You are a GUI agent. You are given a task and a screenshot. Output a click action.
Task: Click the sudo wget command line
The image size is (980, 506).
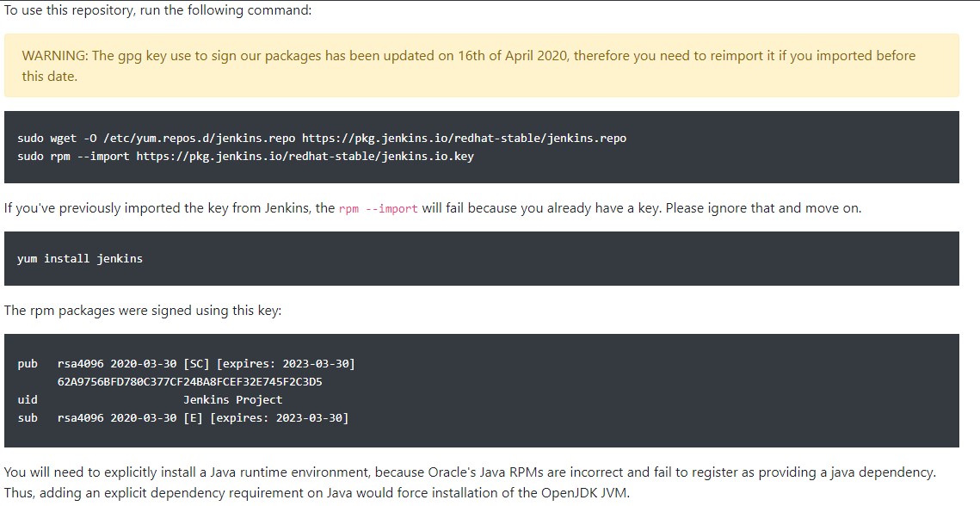(321, 139)
